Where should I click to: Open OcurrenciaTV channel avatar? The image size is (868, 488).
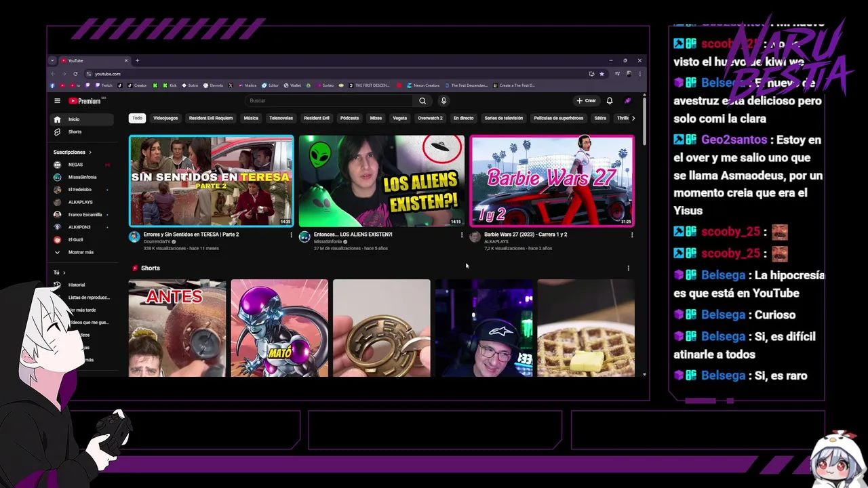pyautogui.click(x=134, y=237)
